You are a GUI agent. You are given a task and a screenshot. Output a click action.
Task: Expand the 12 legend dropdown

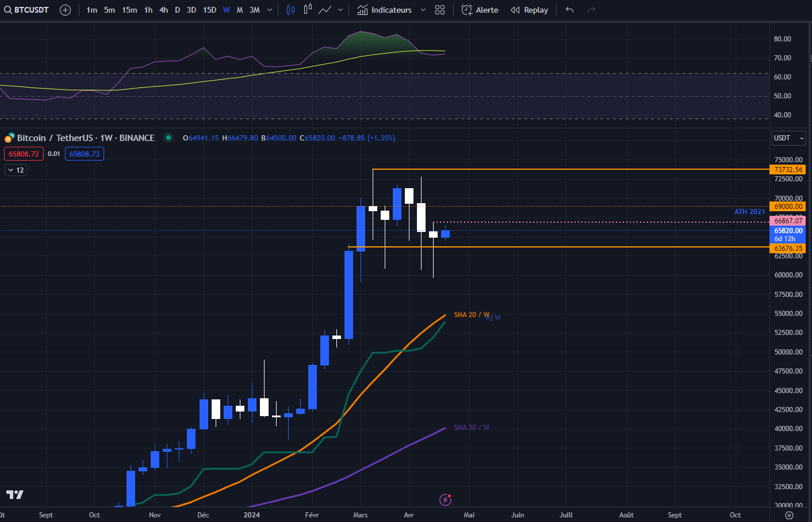tap(16, 170)
